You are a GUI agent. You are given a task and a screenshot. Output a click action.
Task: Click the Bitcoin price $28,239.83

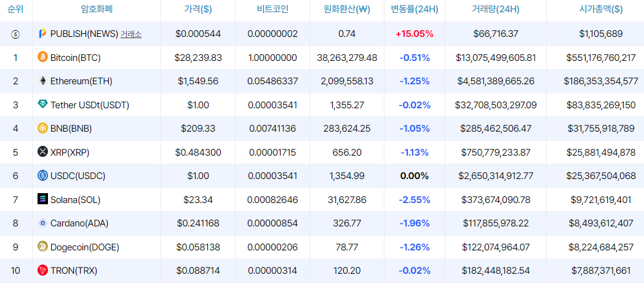point(198,57)
